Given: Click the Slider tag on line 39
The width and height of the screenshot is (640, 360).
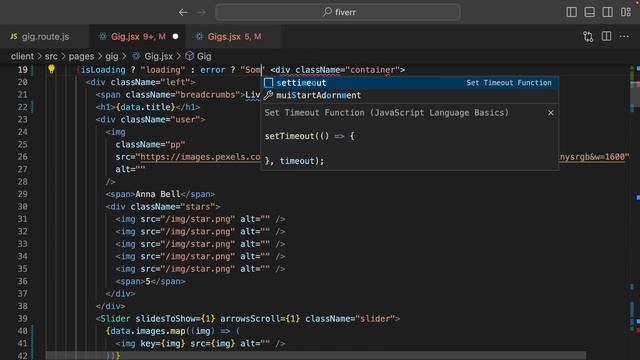Looking at the screenshot, I should [x=115, y=319].
